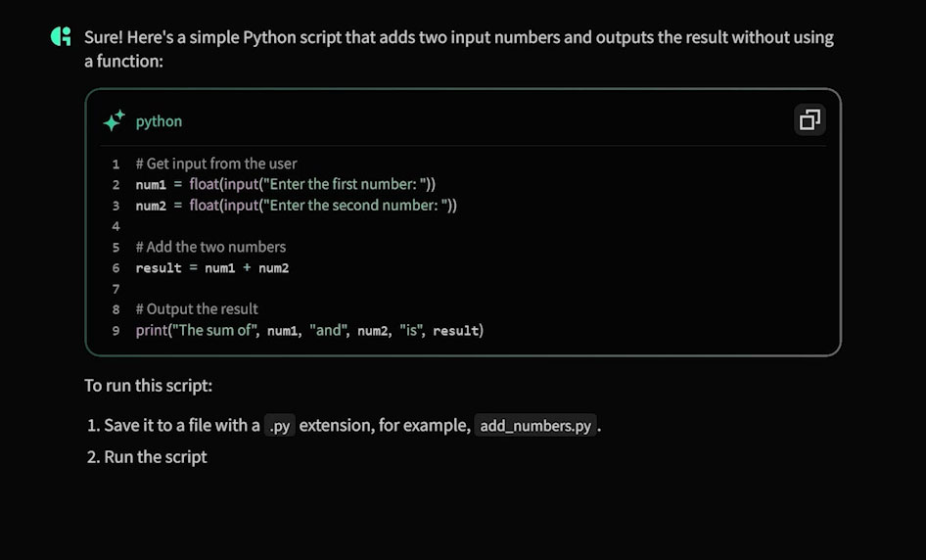Click the "add_numbers.py" inline code chip
926x560 pixels.
pyautogui.click(x=535, y=426)
